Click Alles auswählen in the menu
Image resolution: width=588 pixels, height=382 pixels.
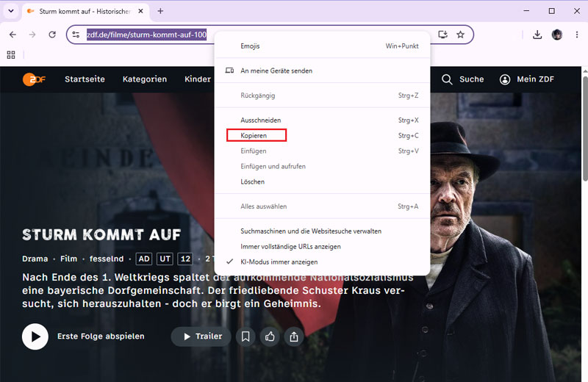[x=322, y=206]
